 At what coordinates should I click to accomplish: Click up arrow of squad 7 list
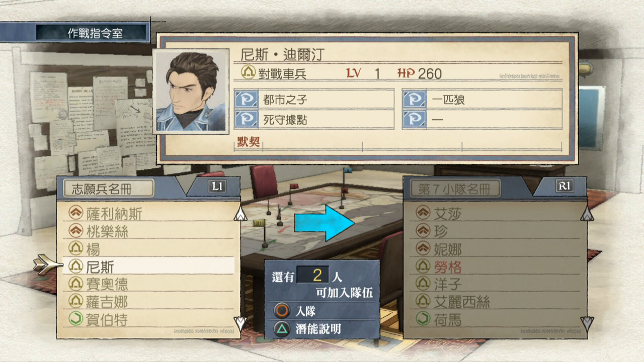click(x=587, y=213)
